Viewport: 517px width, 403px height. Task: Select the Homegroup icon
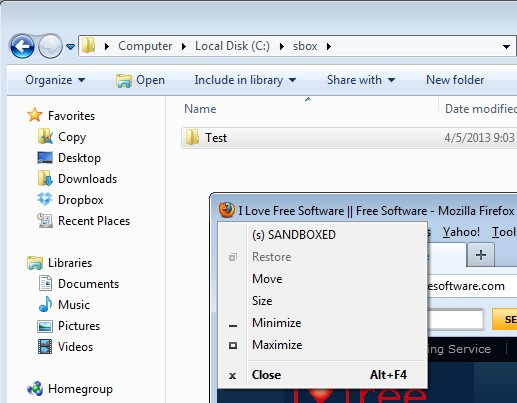point(35,389)
